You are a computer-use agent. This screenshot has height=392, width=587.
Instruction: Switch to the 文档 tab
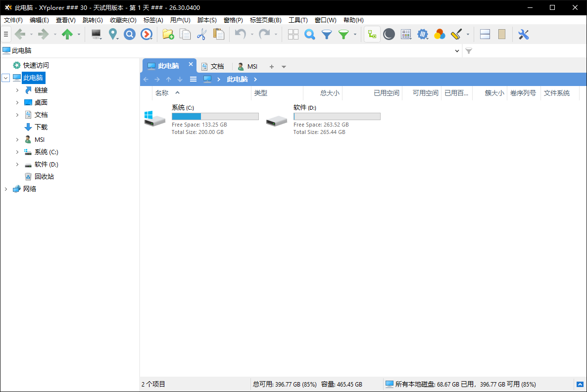pos(213,67)
